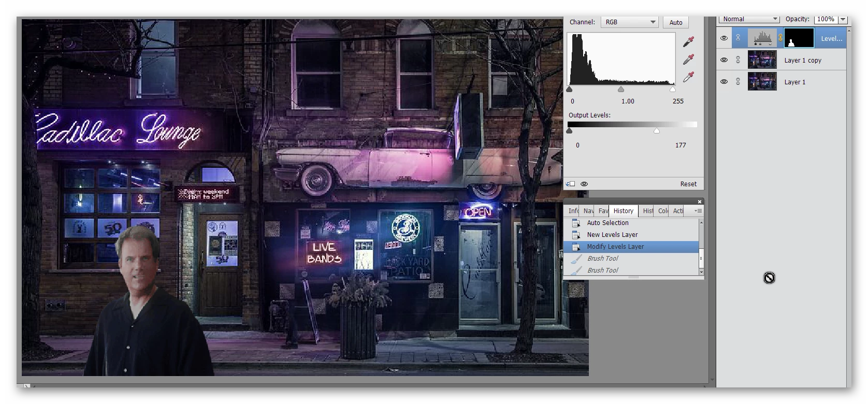The image size is (868, 404).
Task: Select the Layer 1 copy thumbnail
Action: tap(762, 59)
